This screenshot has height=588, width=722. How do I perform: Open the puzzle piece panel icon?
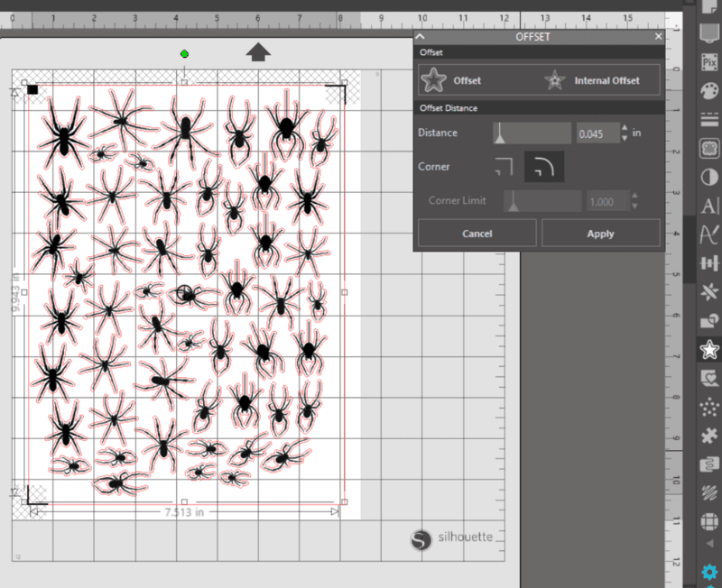click(x=709, y=435)
